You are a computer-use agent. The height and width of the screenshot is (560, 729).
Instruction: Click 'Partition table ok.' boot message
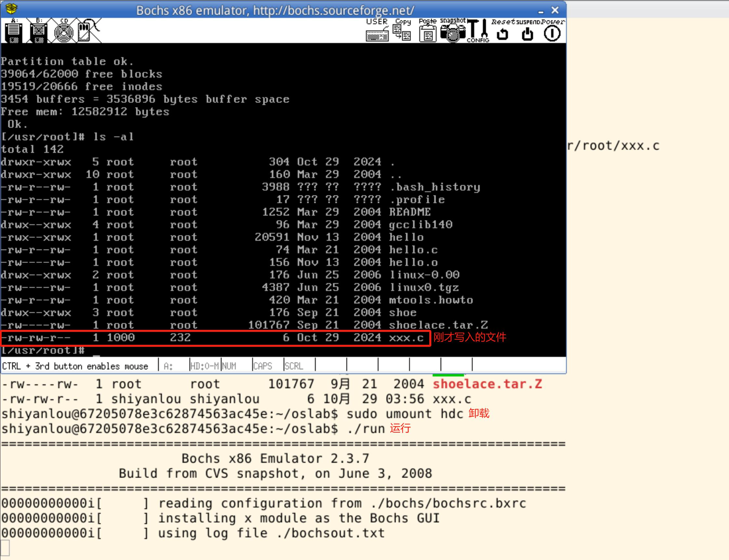click(x=67, y=61)
